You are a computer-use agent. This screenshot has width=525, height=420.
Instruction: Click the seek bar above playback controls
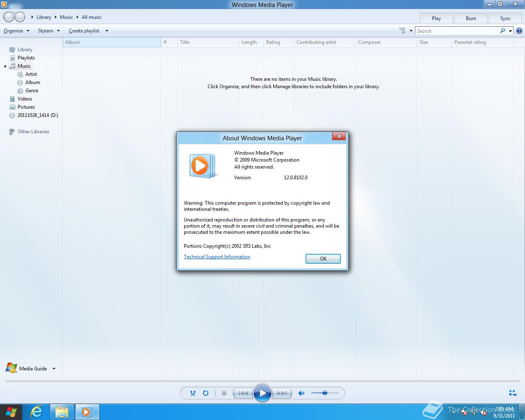[262, 381]
